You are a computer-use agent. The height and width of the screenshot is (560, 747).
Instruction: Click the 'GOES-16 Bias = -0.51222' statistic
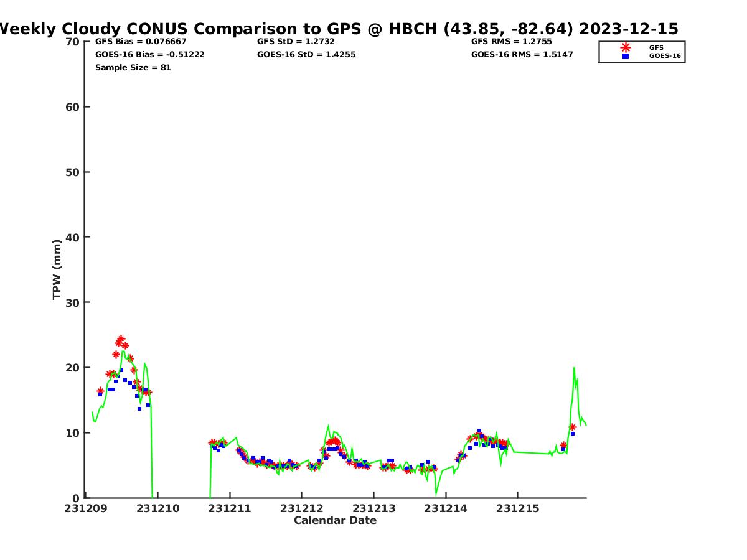click(x=150, y=54)
